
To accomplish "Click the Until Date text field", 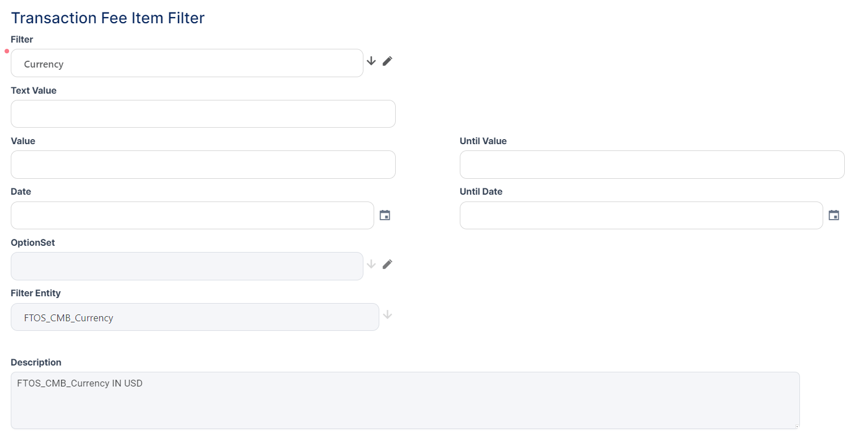I will [641, 216].
